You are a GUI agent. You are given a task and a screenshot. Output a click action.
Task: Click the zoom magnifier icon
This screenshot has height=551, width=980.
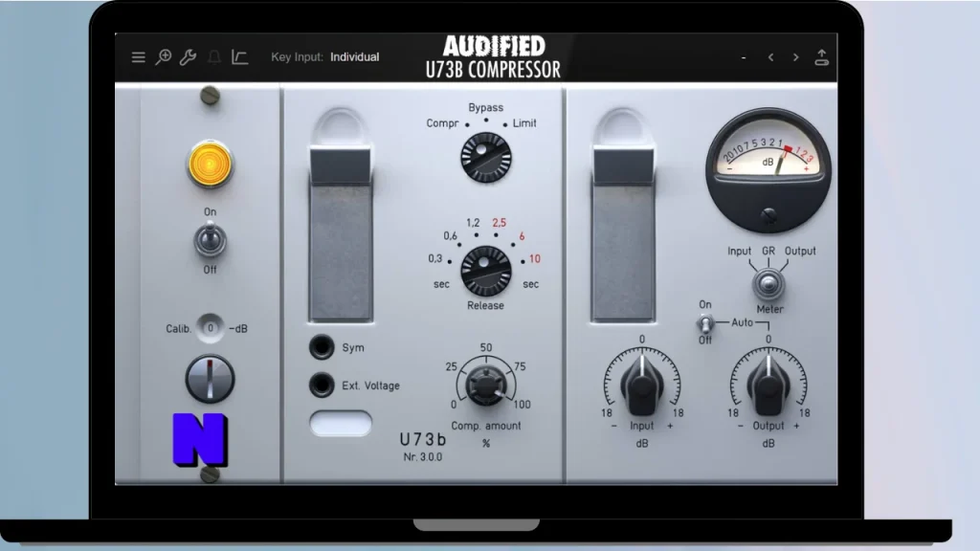163,56
